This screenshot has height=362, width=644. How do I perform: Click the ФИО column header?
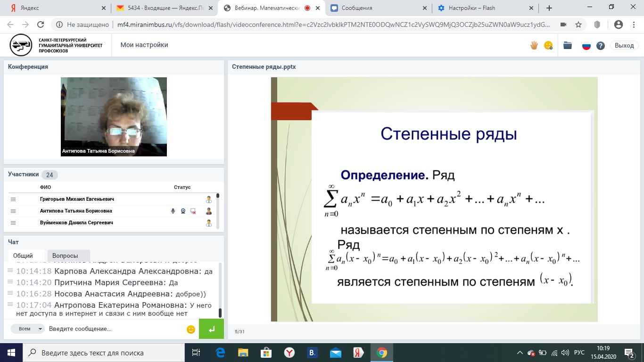pos(45,187)
